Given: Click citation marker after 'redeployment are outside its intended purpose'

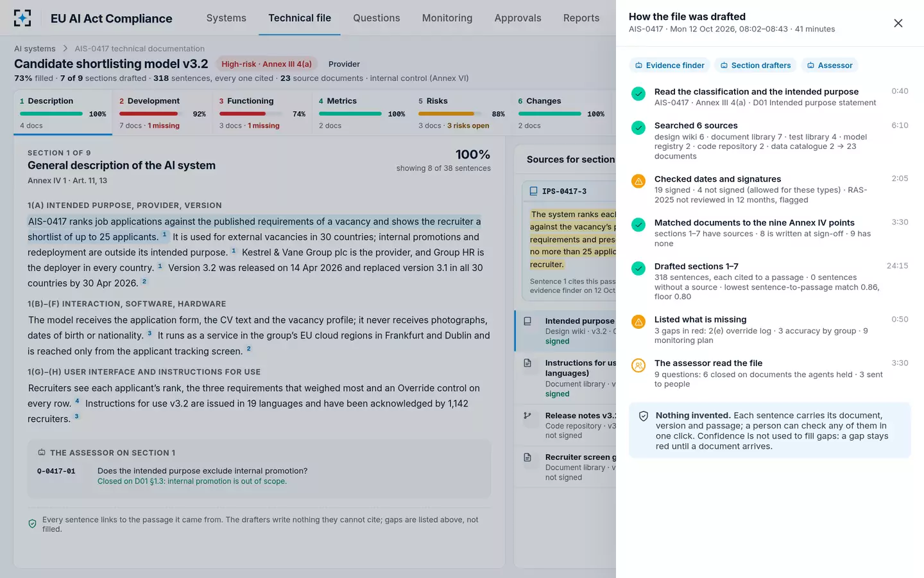Looking at the screenshot, I should [234, 251].
